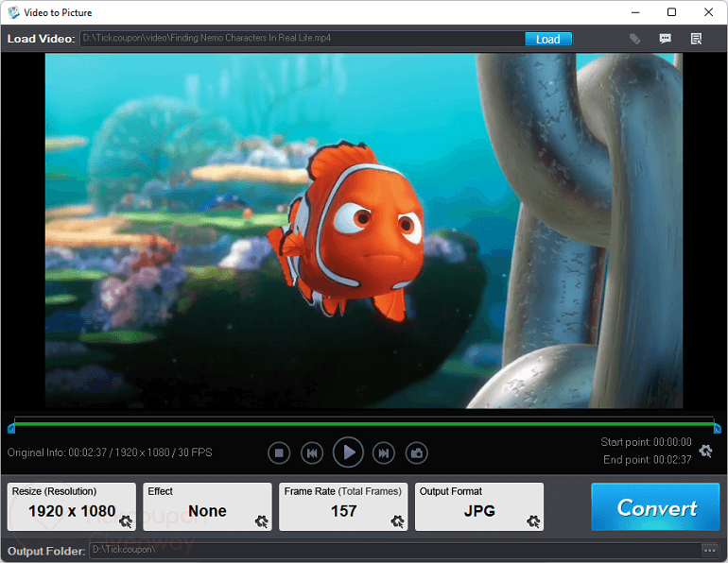Stop video playback
Screen dimensions: 728x563
coord(279,452)
